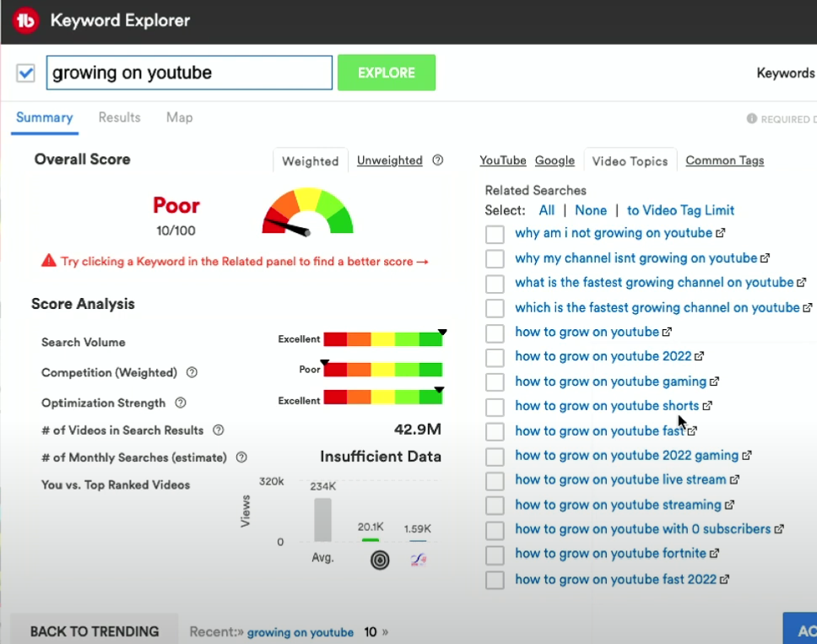Open external link for 'why am i not growing on youtube'
This screenshot has height=644, width=817.
[720, 233]
